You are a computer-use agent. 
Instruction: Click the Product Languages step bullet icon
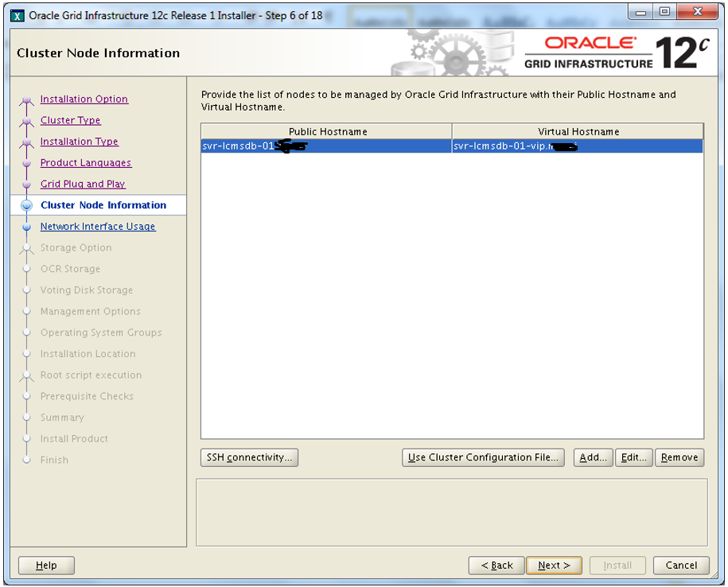pyautogui.click(x=26, y=163)
